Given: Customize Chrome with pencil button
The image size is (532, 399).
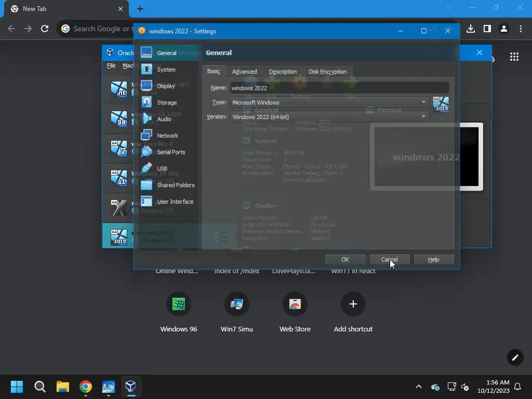Looking at the screenshot, I should click(515, 357).
